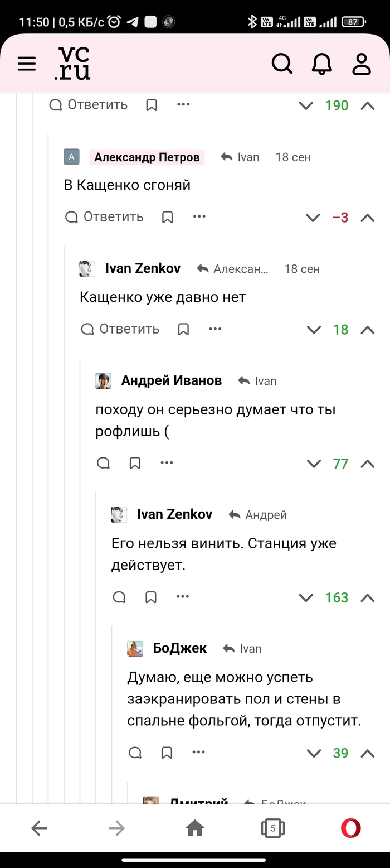
Task: Open three-dot menu on Андрей Иванов's comment
Action: (x=167, y=462)
